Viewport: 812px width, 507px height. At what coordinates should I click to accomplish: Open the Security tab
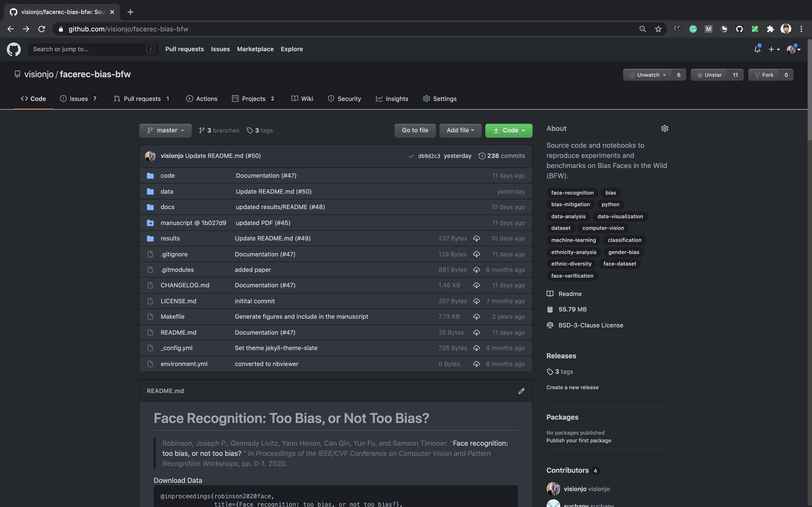point(344,99)
